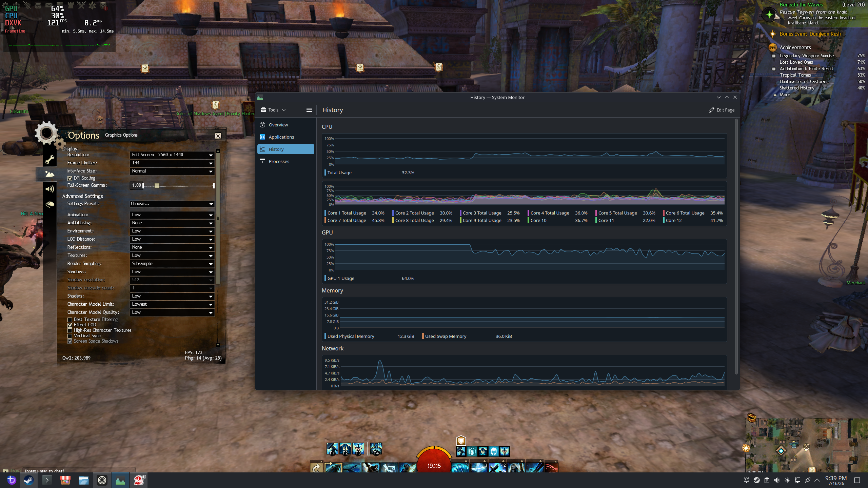The height and width of the screenshot is (488, 868).
Task: Disable the DPI Scaling checkbox
Action: pos(70,178)
